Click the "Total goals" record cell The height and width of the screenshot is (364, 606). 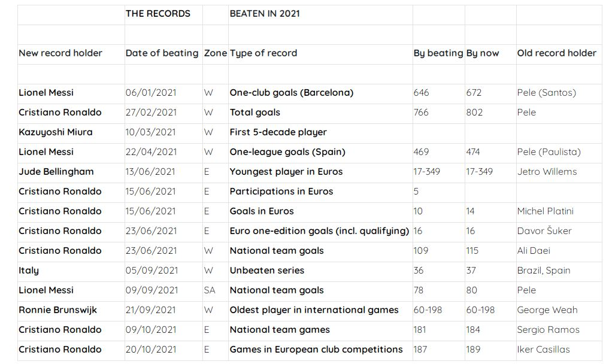click(x=255, y=113)
